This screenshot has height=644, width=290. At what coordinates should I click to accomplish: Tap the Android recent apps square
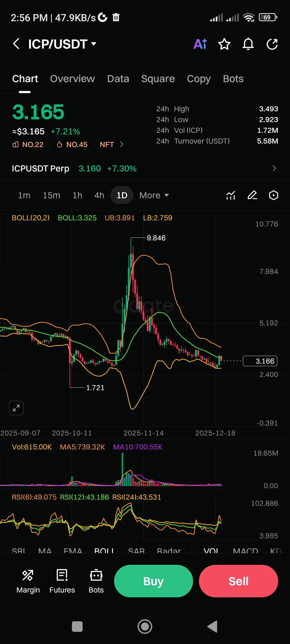(77, 627)
